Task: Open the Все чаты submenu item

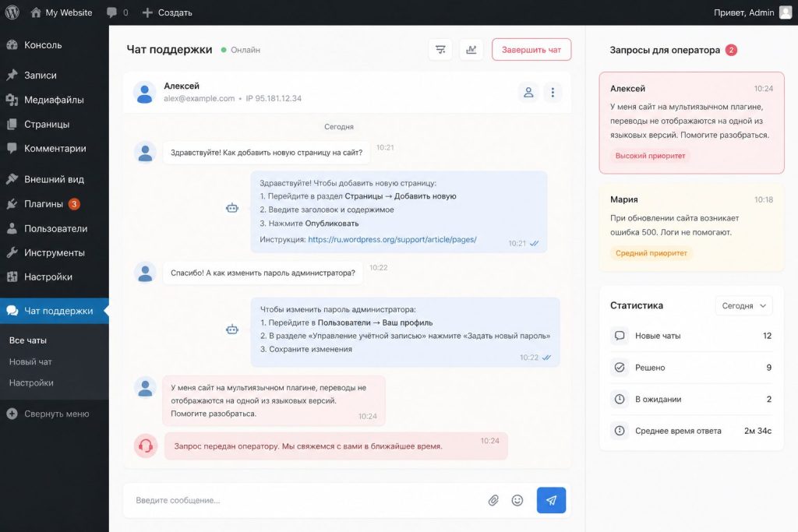Action: tap(28, 340)
